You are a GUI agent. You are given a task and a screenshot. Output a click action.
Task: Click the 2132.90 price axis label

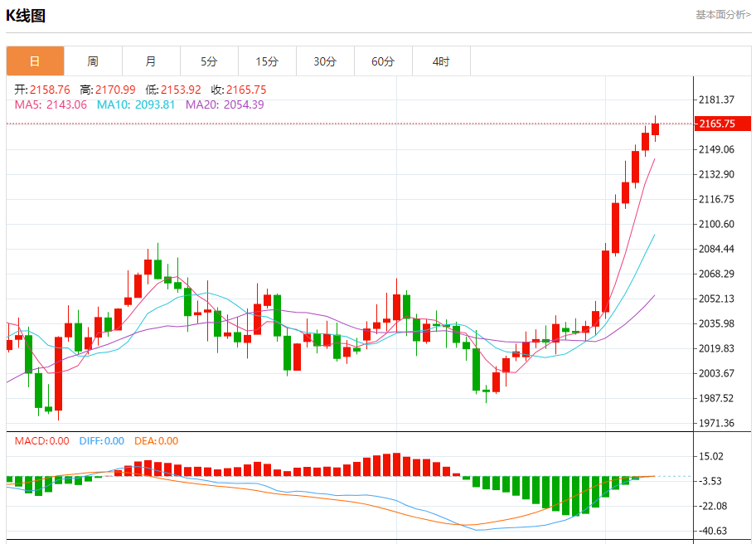tap(716, 174)
